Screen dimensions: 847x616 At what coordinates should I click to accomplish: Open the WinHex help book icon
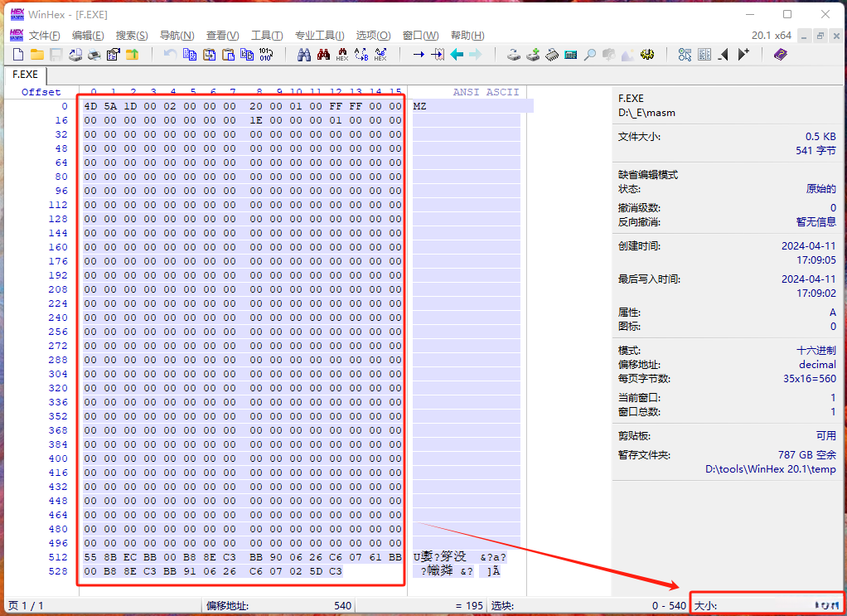click(x=780, y=54)
